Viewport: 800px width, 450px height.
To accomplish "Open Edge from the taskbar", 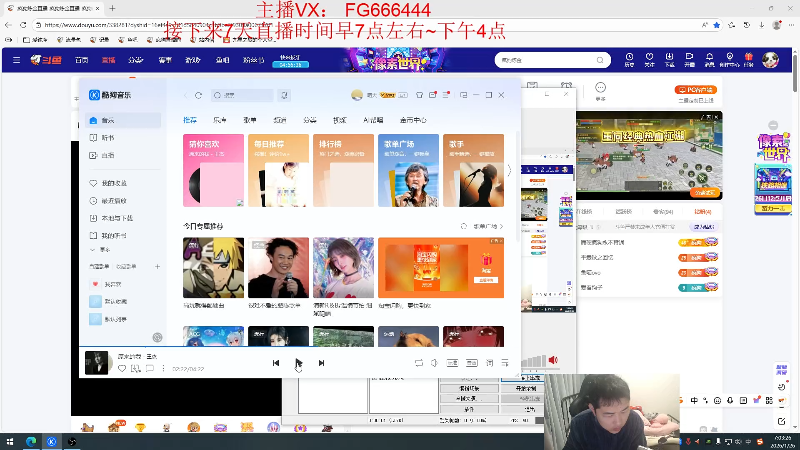I will [31, 442].
